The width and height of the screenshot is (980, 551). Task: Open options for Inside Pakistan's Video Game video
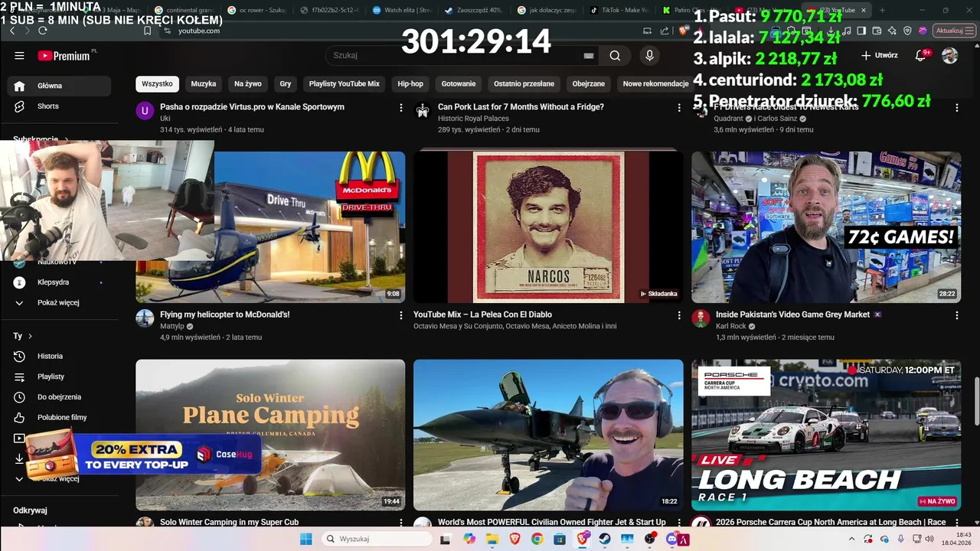click(x=956, y=315)
